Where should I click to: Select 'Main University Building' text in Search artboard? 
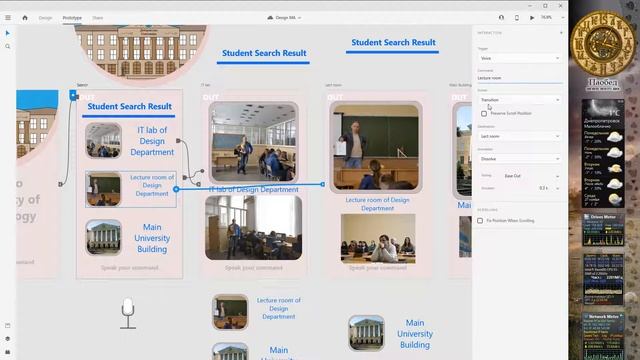click(x=152, y=238)
